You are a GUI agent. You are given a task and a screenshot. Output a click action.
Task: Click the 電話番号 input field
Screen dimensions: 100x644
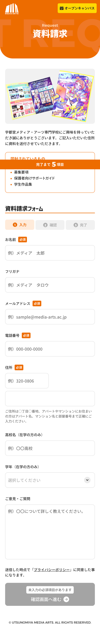(x=50, y=349)
